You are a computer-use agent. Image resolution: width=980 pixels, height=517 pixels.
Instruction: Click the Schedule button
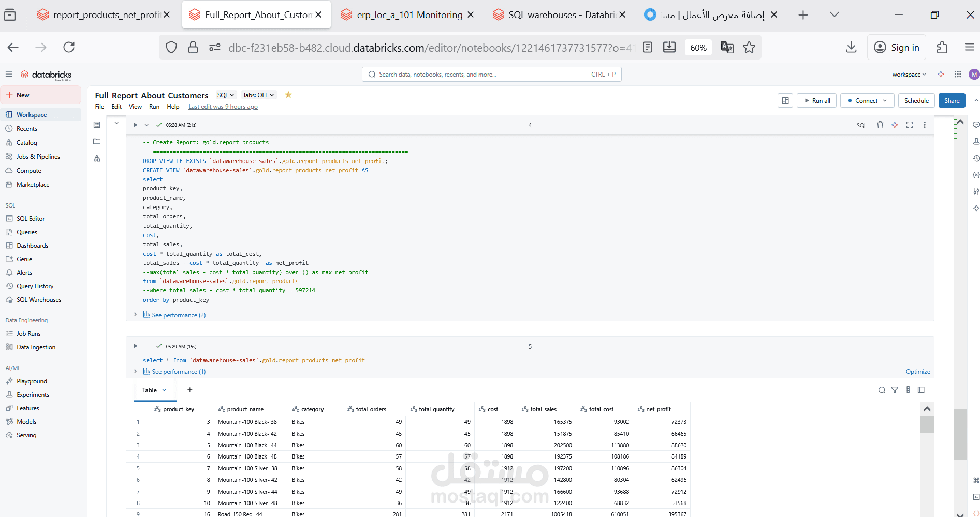[x=916, y=100]
